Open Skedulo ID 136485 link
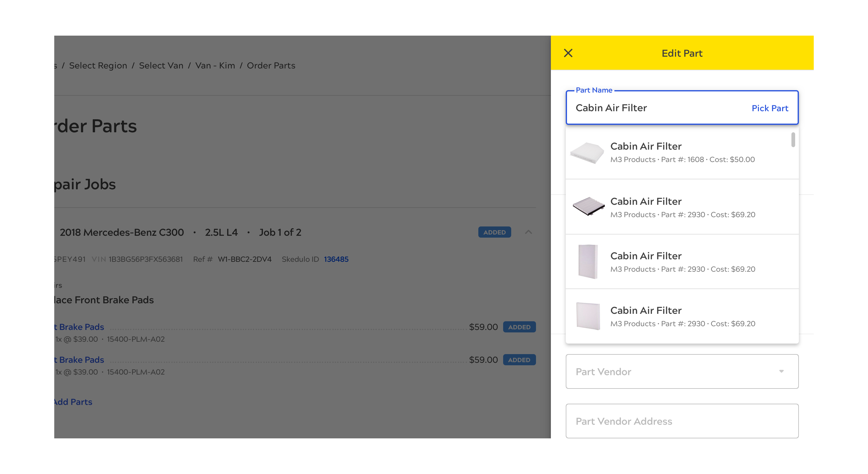Screen dimensions: 868x474 tap(336, 259)
